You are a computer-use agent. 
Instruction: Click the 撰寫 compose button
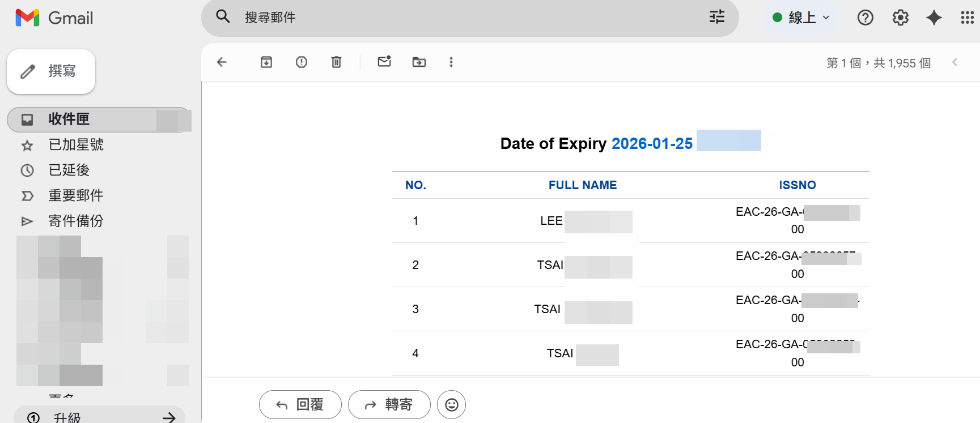(51, 71)
